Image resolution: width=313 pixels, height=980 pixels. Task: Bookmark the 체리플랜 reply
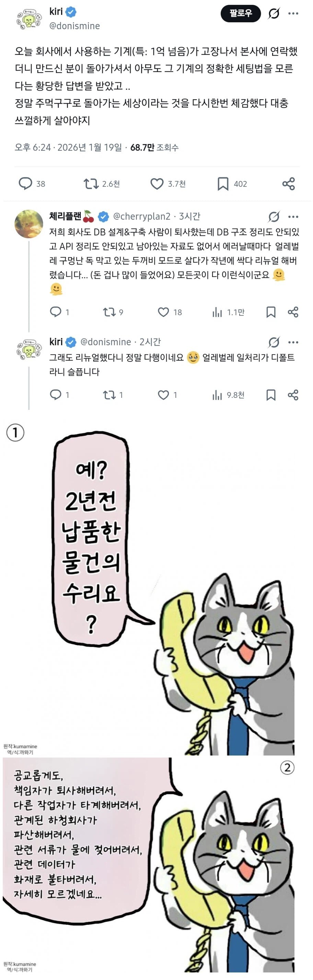pos(271,312)
